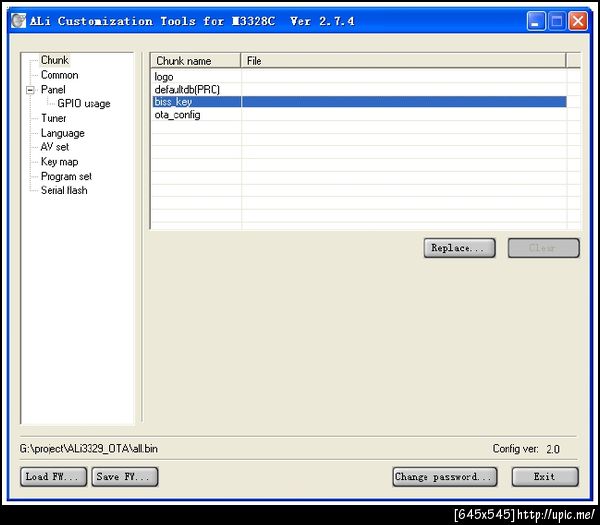Click the Exit button

[545, 476]
